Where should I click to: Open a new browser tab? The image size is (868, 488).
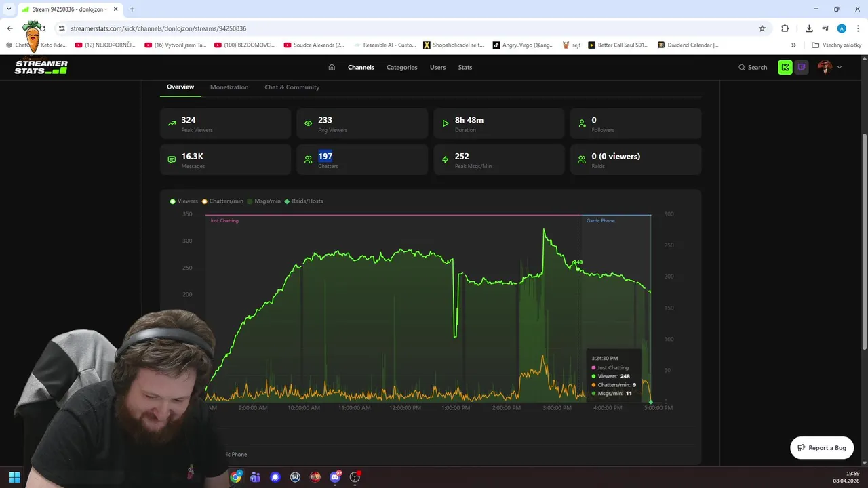132,9
